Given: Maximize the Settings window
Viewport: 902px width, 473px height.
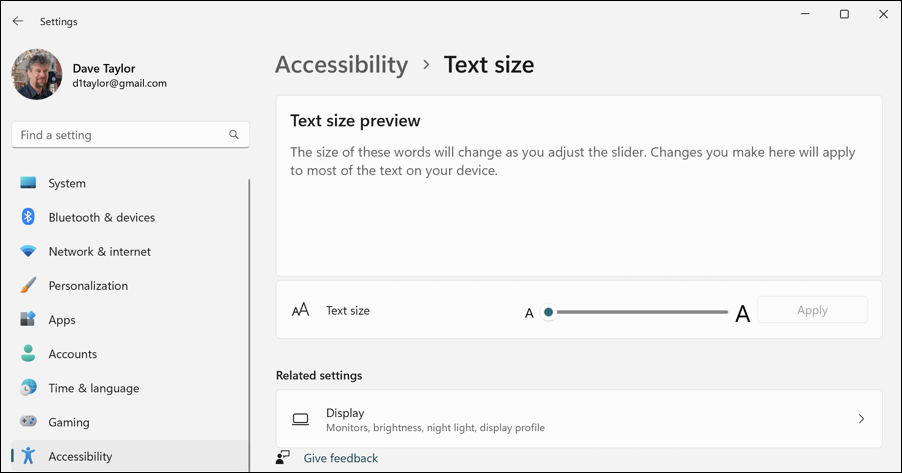Looking at the screenshot, I should pyautogui.click(x=844, y=14).
